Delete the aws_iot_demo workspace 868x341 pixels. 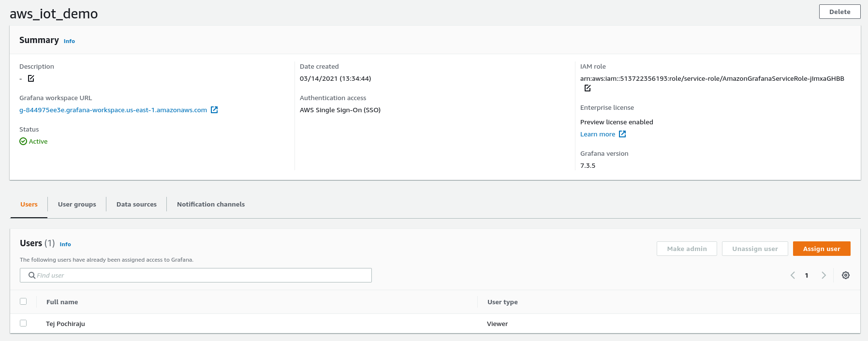tap(839, 12)
